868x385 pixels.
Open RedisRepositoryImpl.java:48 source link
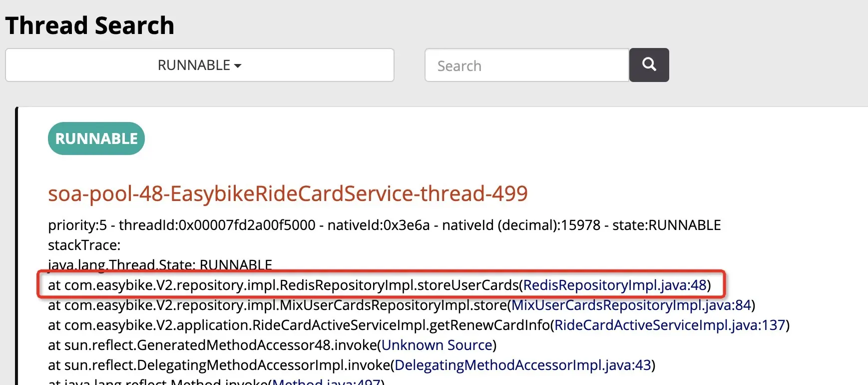[615, 285]
